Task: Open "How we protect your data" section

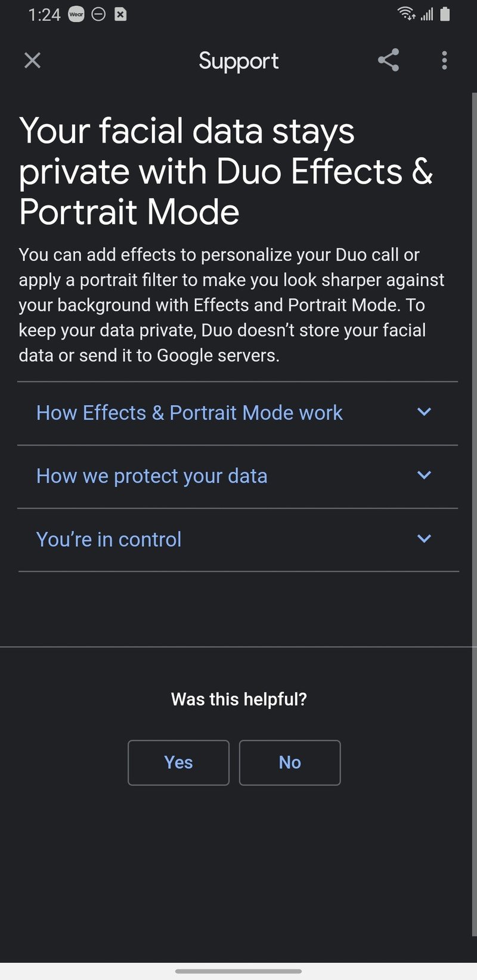Action: 152,476
